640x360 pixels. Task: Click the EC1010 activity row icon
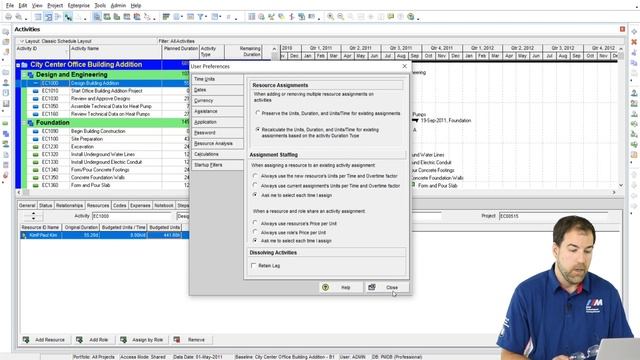click(x=36, y=91)
